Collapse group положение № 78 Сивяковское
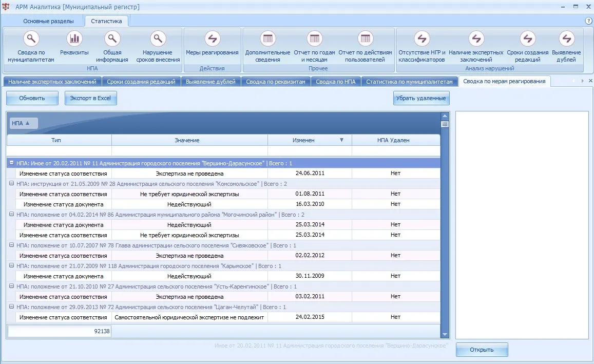Viewport: 594px width, 364px height. [11, 245]
